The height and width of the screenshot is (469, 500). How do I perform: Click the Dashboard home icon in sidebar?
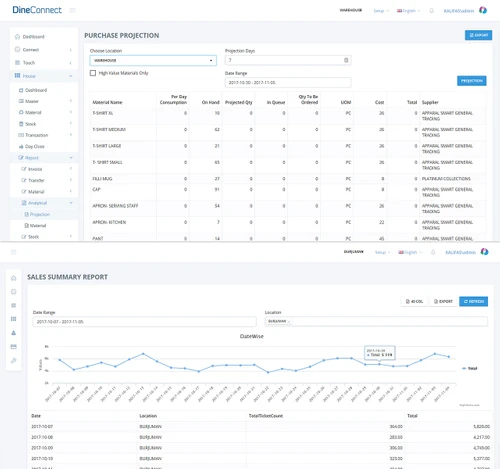(18, 37)
